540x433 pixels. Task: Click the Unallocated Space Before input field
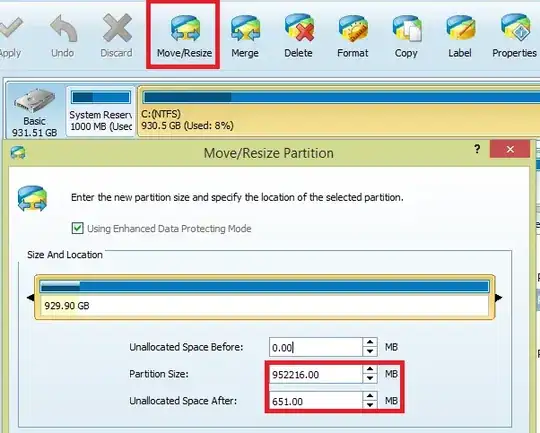coord(316,347)
